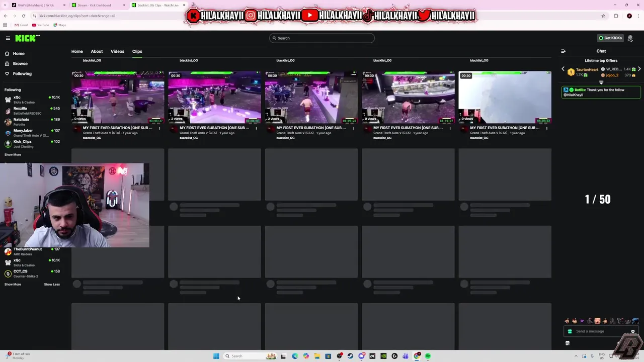Open the hamburger sidebar menu
The width and height of the screenshot is (644, 362).
pos(8,38)
